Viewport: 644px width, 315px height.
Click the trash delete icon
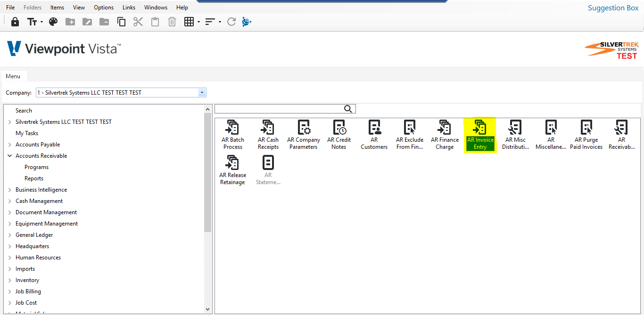[x=172, y=22]
